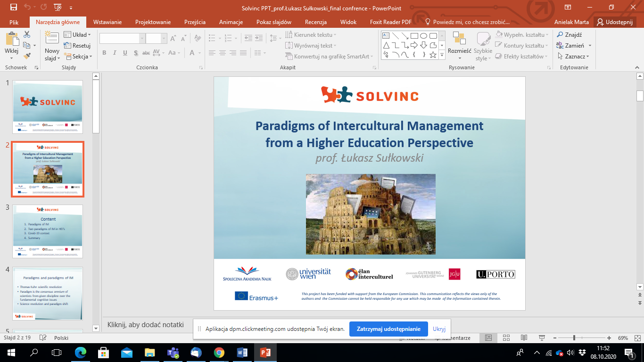Switch to the Recenzja tab

[x=316, y=22]
